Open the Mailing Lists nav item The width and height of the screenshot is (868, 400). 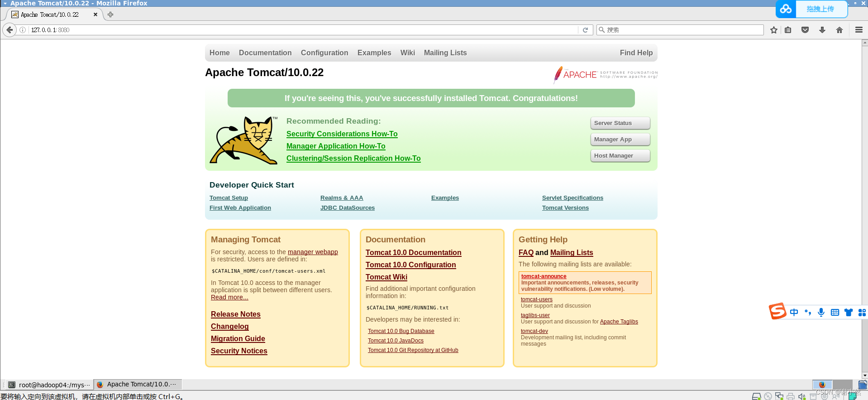[x=445, y=53]
